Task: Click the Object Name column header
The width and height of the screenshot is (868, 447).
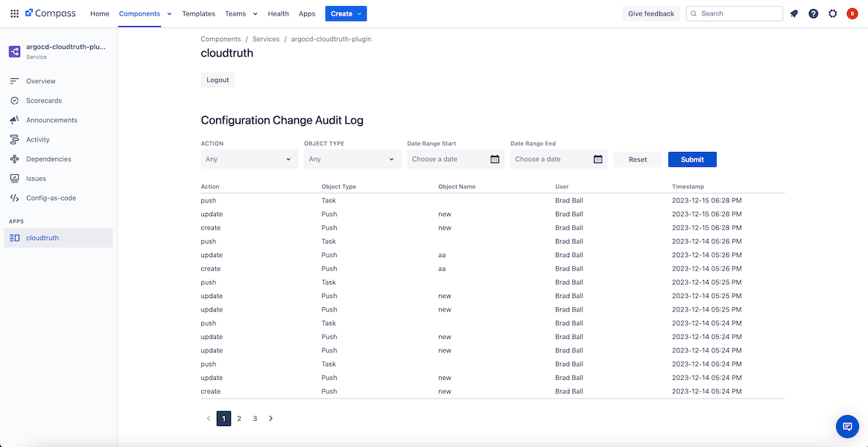Action: pos(457,186)
